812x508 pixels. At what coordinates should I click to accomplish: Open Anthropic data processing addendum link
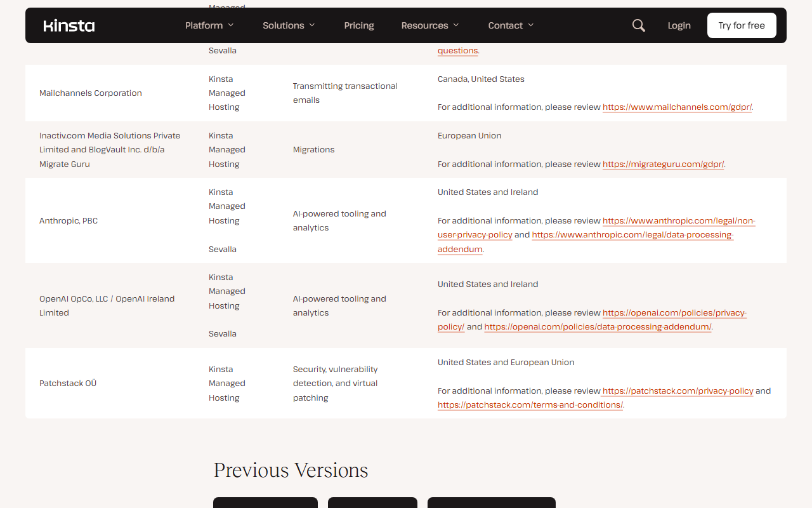click(x=632, y=235)
